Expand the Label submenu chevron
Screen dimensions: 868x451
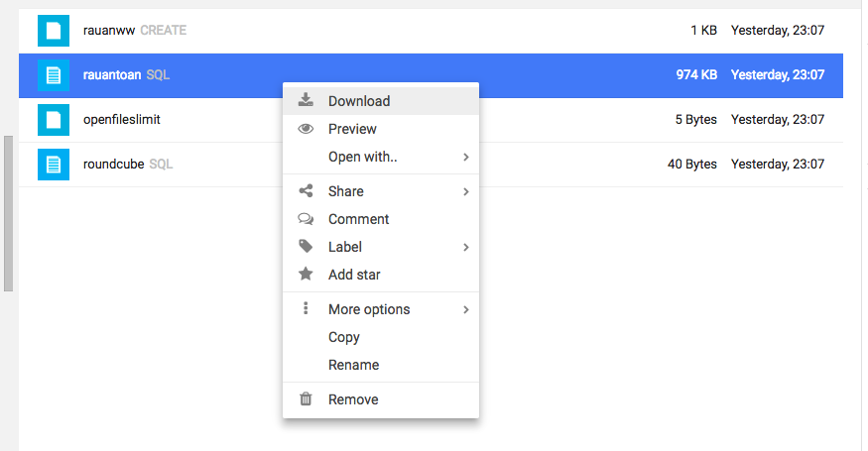tap(466, 248)
